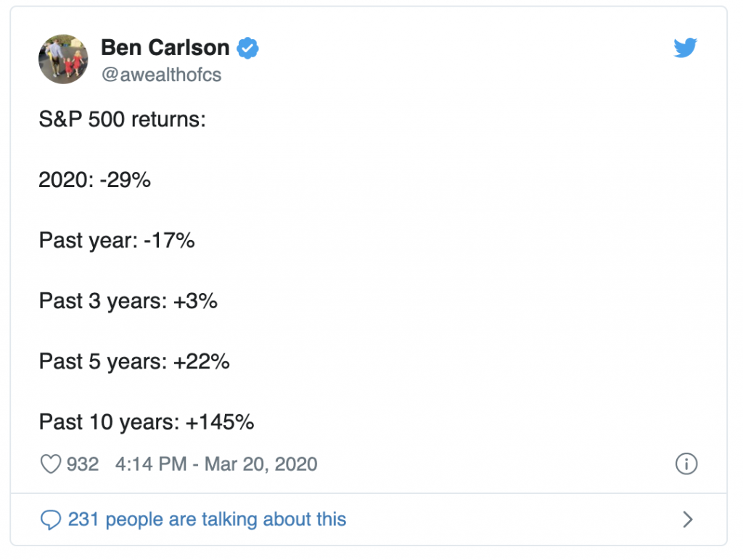Click the 932 likes count
743x560 pixels.
[x=83, y=464]
